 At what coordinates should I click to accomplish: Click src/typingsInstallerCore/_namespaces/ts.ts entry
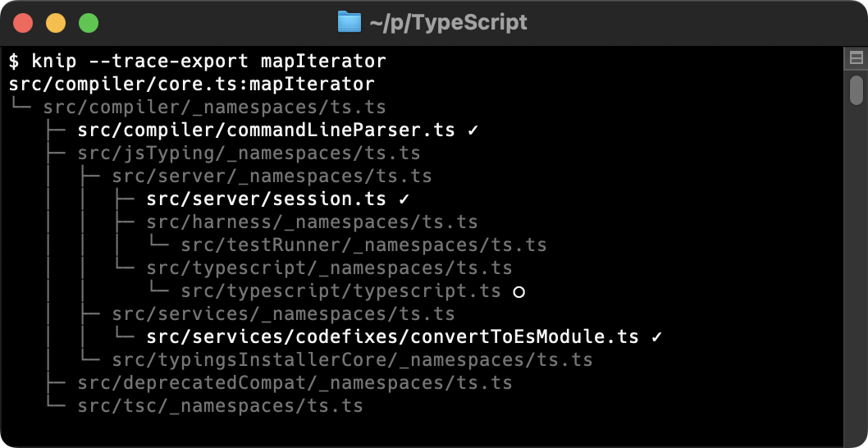click(x=352, y=360)
